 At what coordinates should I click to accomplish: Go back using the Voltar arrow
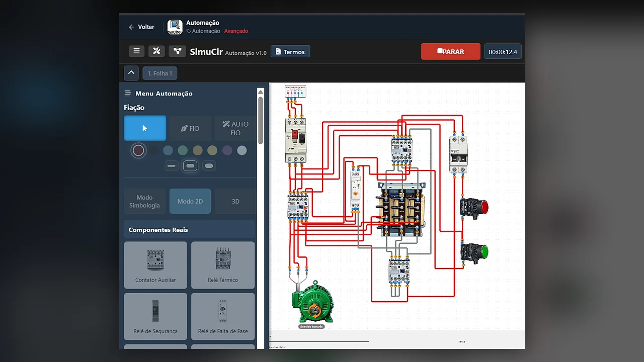click(x=141, y=27)
